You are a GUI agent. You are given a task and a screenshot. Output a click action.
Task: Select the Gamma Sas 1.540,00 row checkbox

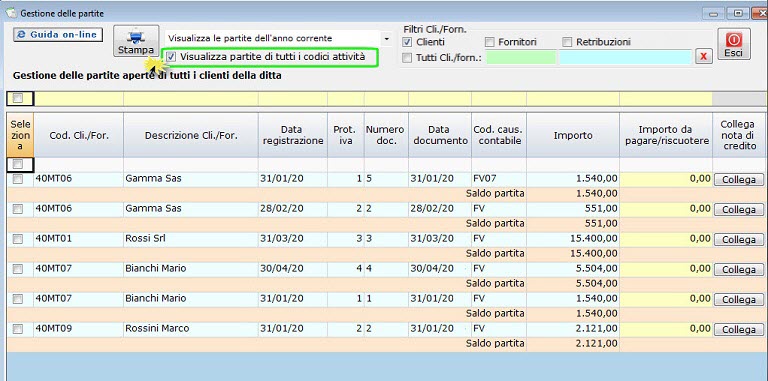[x=18, y=179]
